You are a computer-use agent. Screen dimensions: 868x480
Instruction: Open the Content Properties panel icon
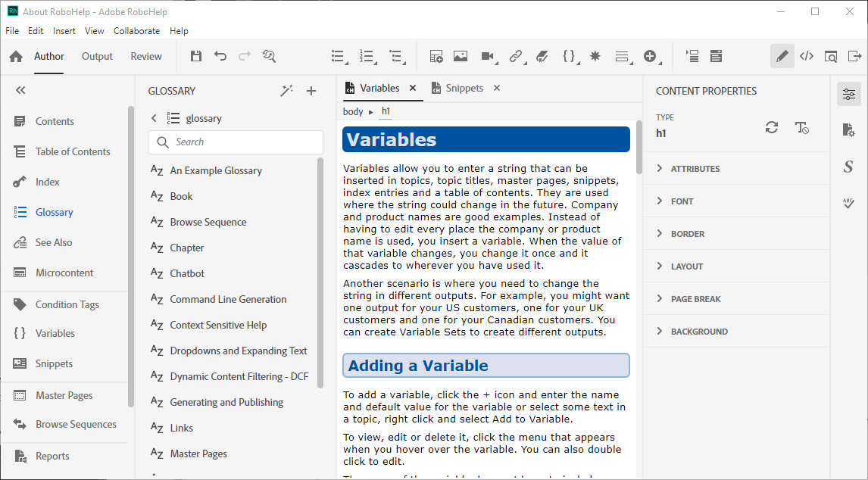coord(848,94)
